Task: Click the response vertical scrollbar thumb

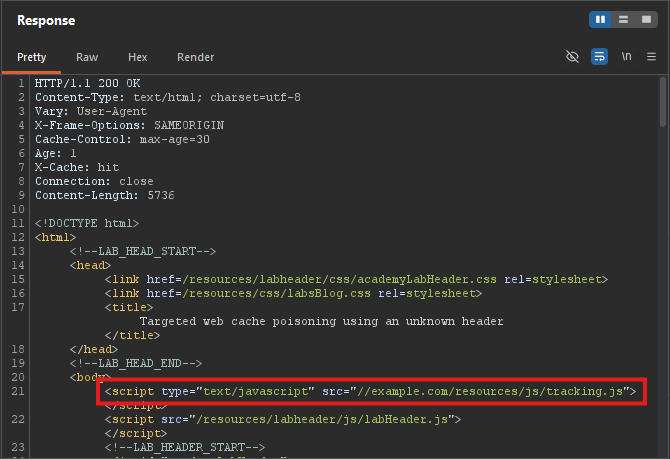Action: point(663,102)
